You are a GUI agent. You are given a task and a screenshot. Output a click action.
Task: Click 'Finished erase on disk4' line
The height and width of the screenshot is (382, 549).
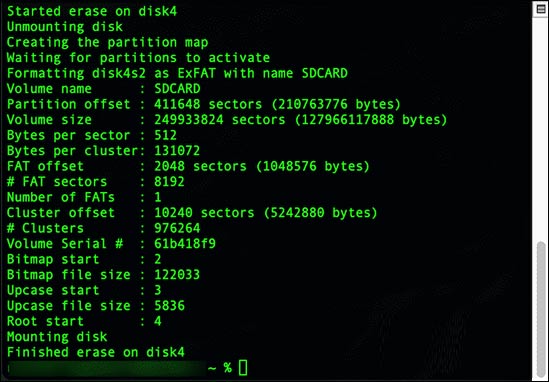(96, 352)
